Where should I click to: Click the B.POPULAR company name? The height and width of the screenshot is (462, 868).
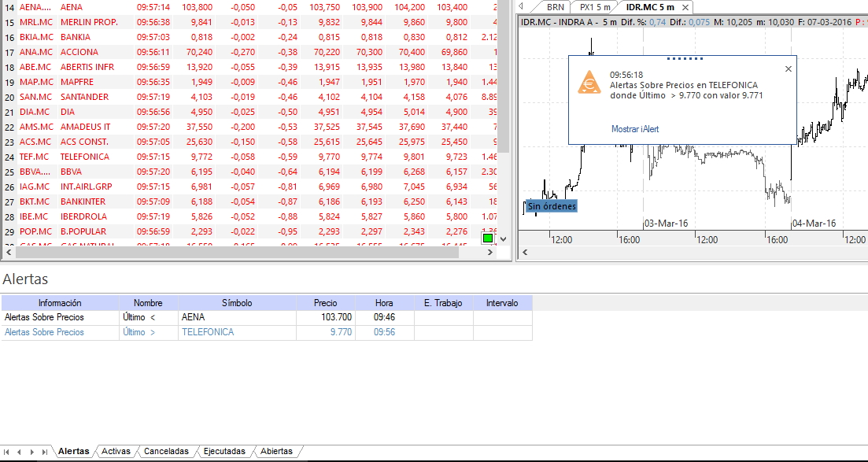pos(83,231)
